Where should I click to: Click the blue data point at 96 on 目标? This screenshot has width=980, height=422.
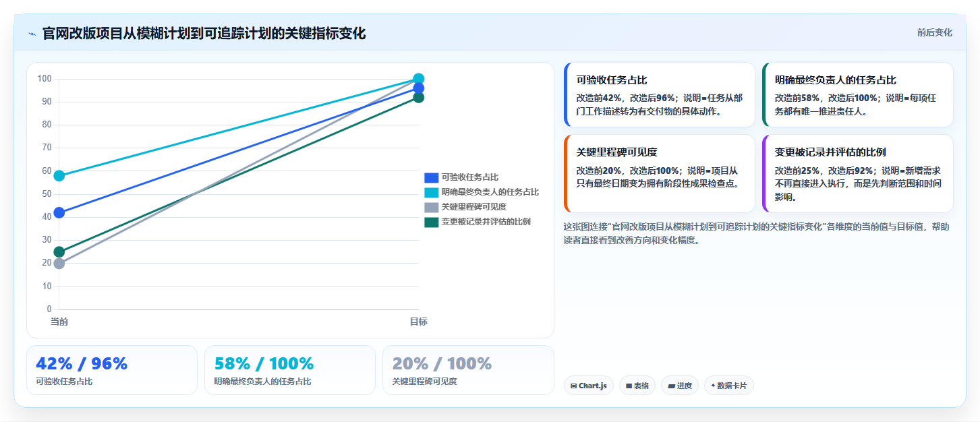click(x=418, y=88)
